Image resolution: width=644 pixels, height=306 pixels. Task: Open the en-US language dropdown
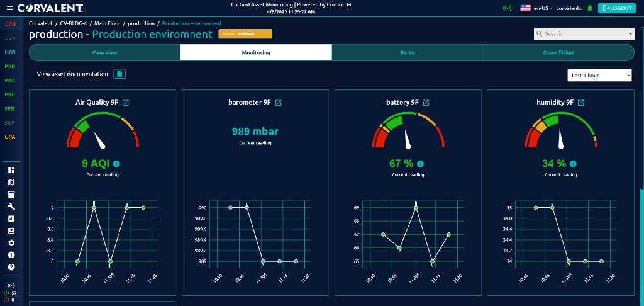(x=543, y=8)
